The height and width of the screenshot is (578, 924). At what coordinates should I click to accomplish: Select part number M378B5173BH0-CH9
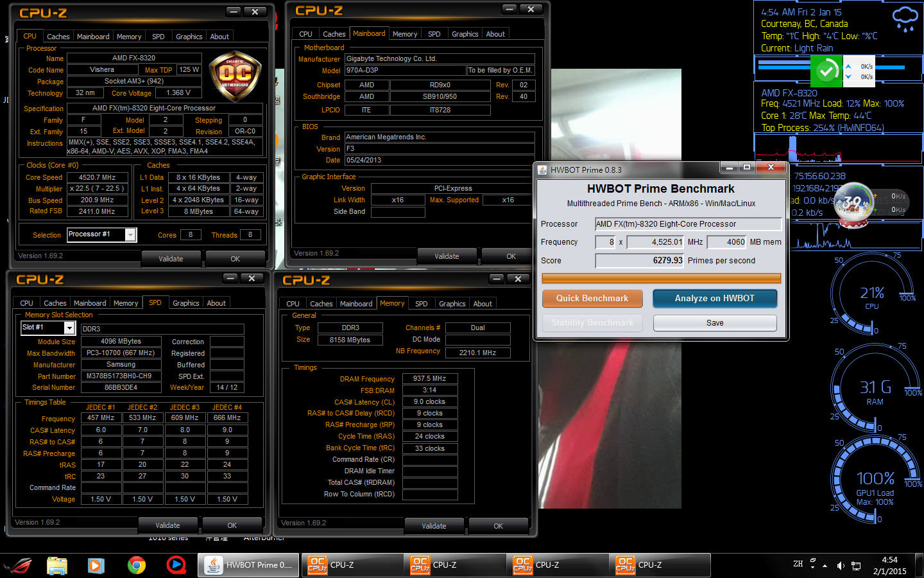tap(121, 376)
